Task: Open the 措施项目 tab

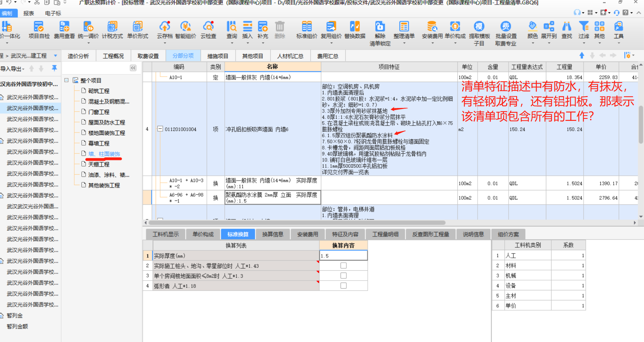Action: tap(218, 56)
